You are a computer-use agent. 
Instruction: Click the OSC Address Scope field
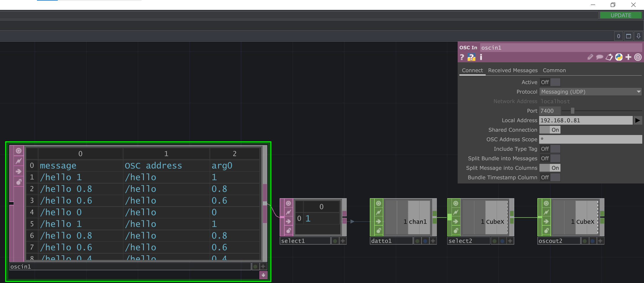click(x=591, y=139)
